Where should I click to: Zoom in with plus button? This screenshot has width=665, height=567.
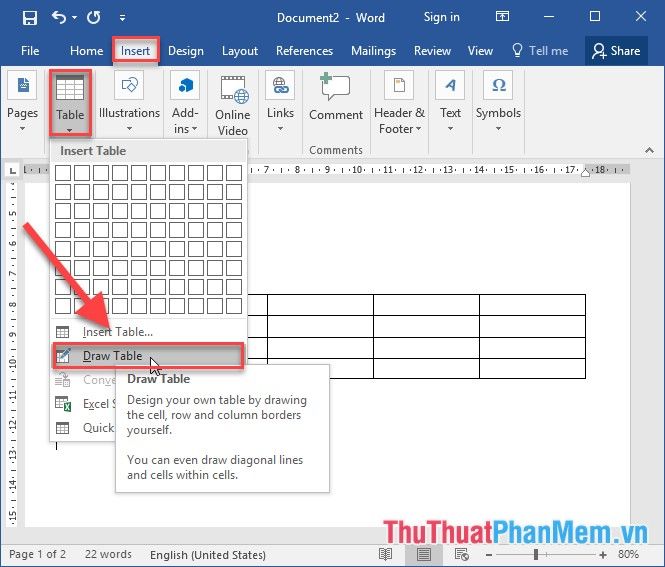pos(603,555)
